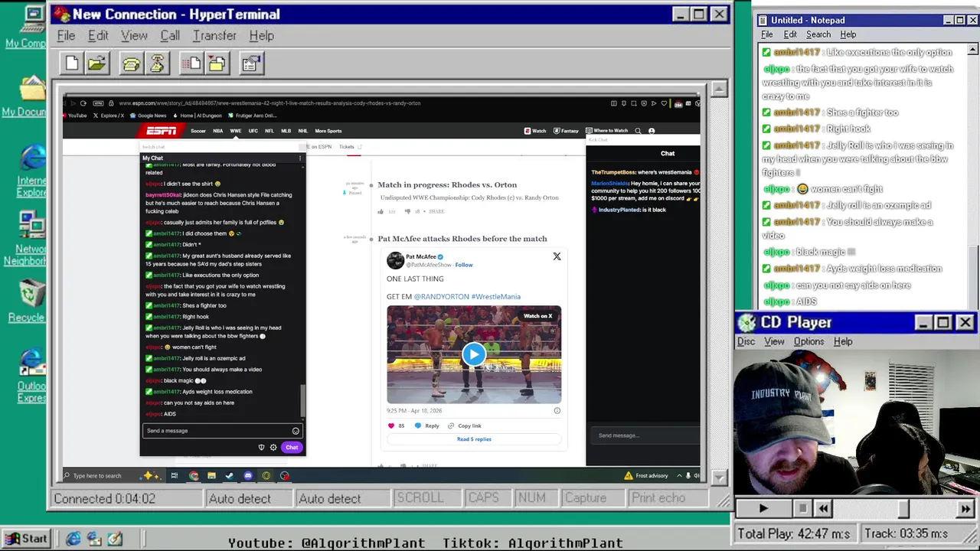Click Notepad scrollbar up arrow
Viewport: 980px width, 551px height.
[x=972, y=50]
